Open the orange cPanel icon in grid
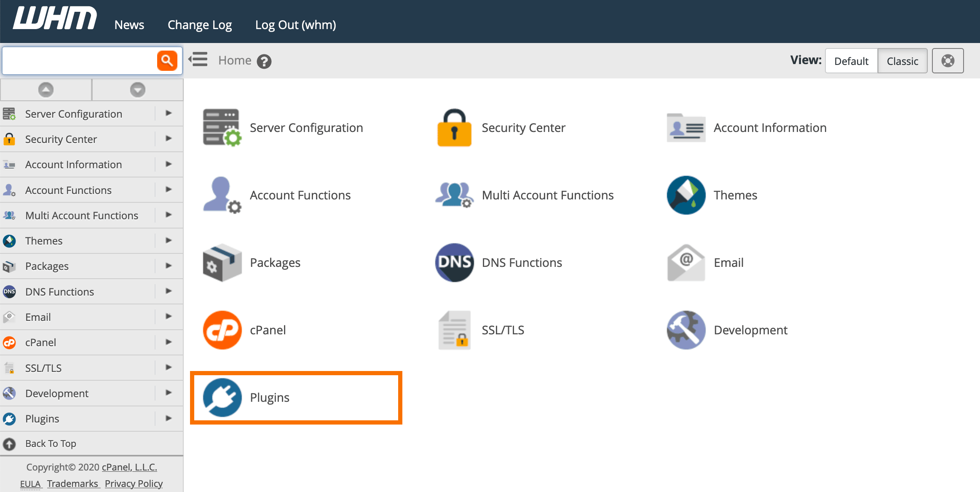The height and width of the screenshot is (492, 980). [x=222, y=330]
